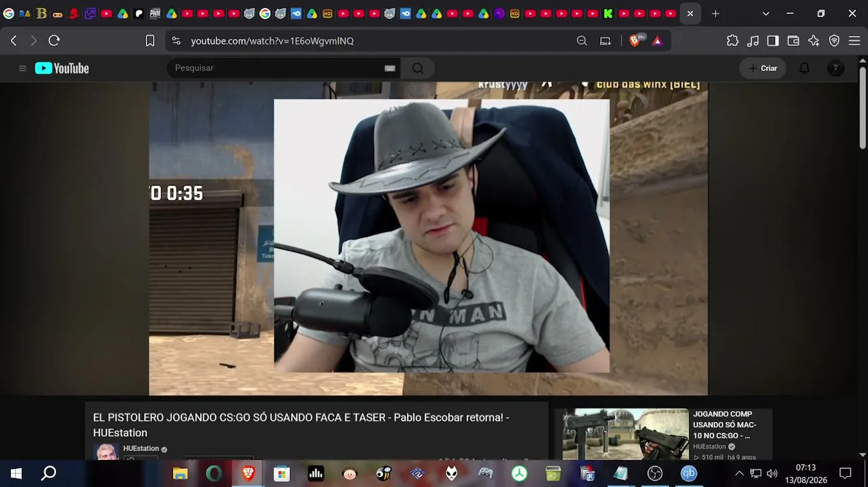Open Windows taskbar search
Screen dimensions: 868x487
(49, 473)
